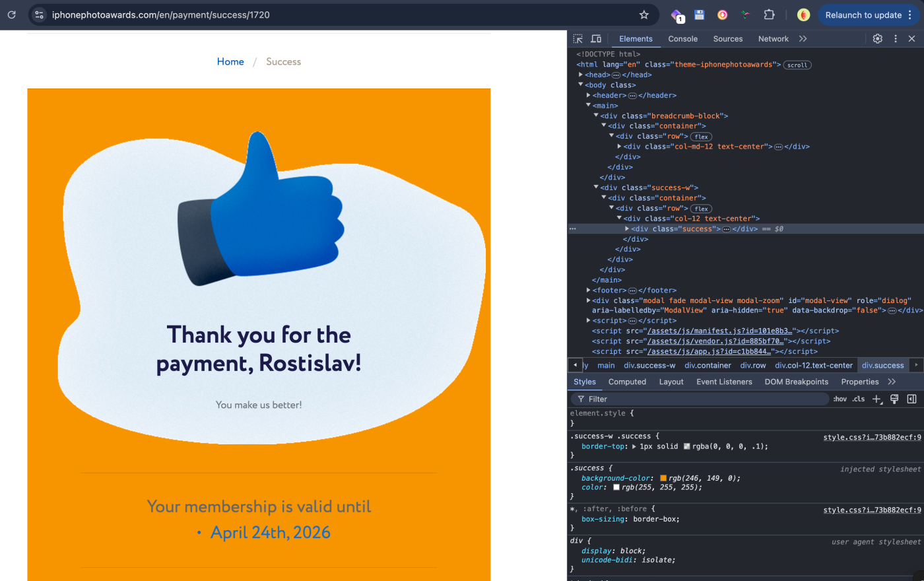Collapse the body element node
Screen dimensions: 924x581
581,85
